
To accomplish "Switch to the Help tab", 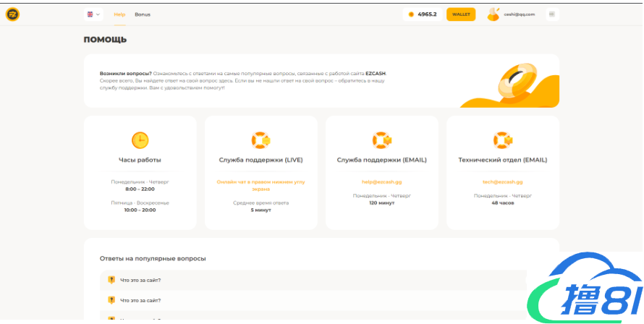I will [x=119, y=14].
